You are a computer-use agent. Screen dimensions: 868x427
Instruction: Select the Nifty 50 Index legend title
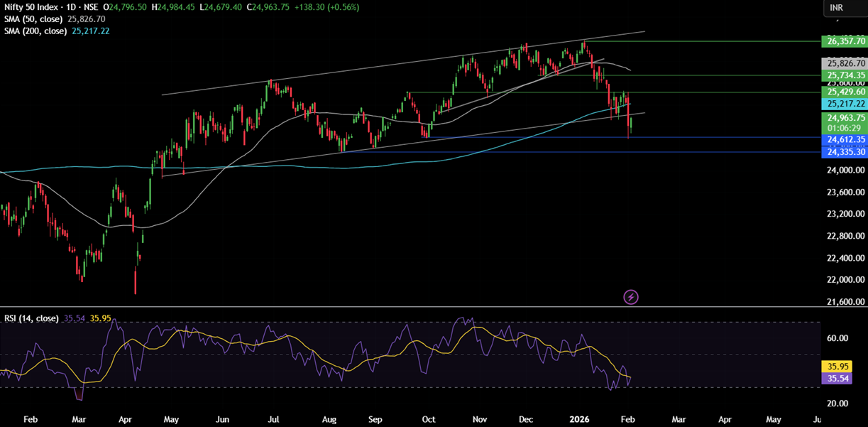pyautogui.click(x=35, y=7)
